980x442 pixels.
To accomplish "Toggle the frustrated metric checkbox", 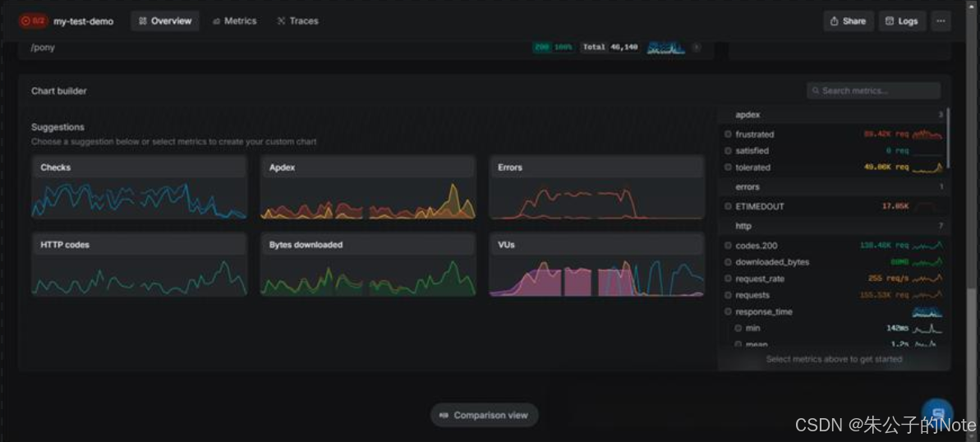I will tap(728, 135).
